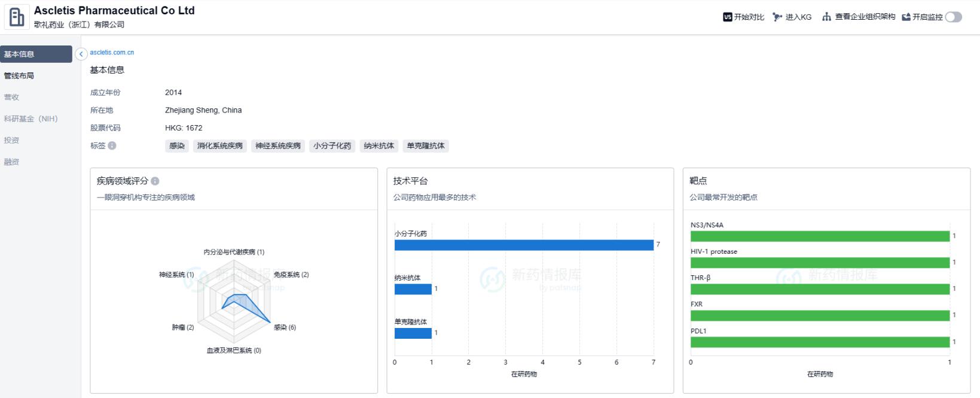Viewport: 980px width, 398px height.
Task: Click the 感染 tag label
Action: click(x=176, y=145)
